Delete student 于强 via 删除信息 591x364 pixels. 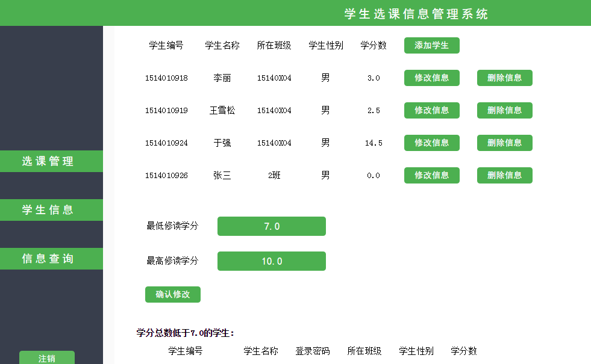pyautogui.click(x=504, y=143)
